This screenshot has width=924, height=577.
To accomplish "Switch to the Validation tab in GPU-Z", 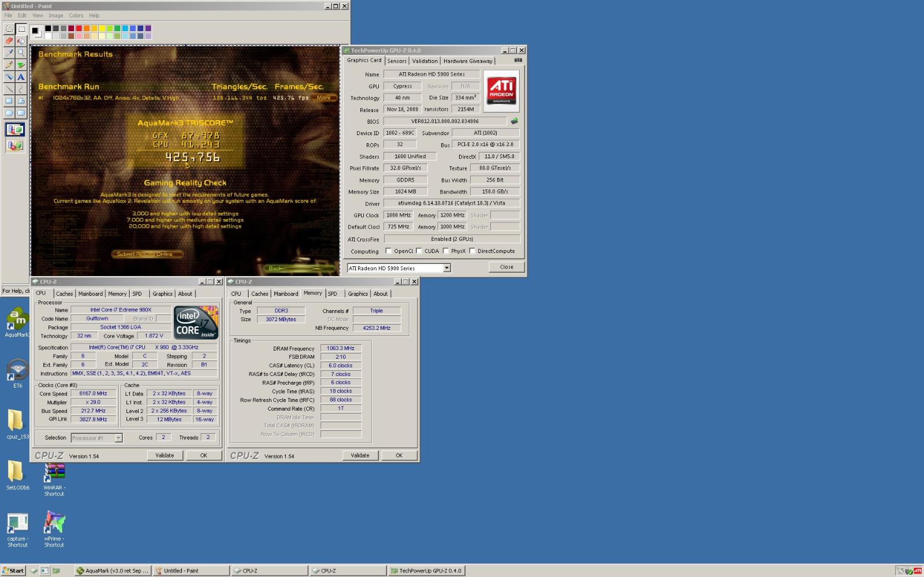I will [425, 61].
